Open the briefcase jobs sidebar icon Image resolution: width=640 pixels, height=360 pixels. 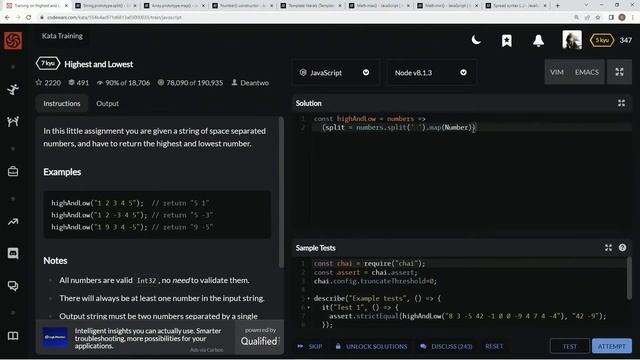(13, 171)
